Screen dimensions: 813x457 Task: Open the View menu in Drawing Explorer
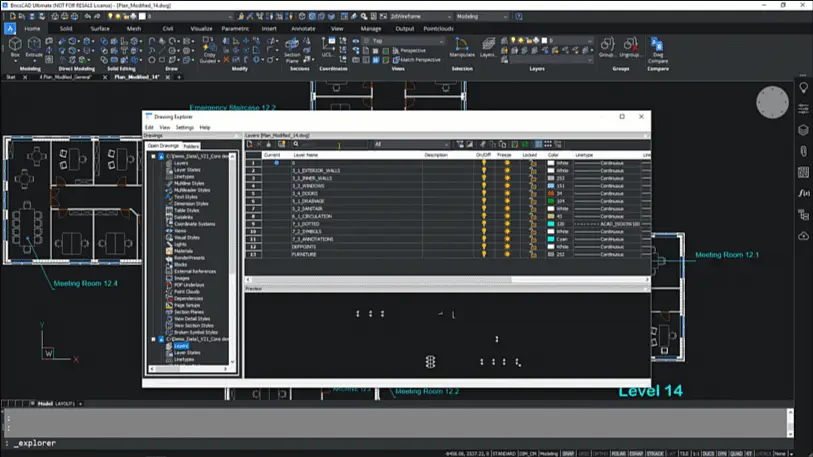tap(164, 127)
